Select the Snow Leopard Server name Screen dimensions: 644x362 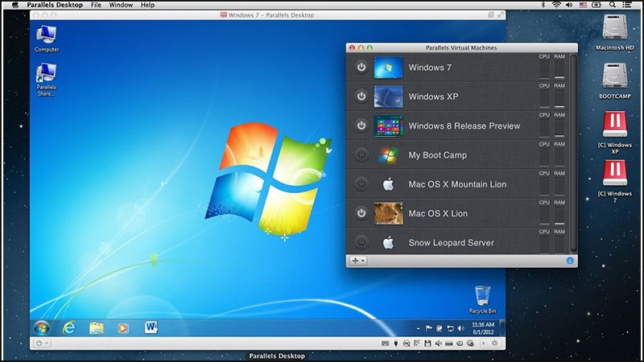click(x=451, y=243)
